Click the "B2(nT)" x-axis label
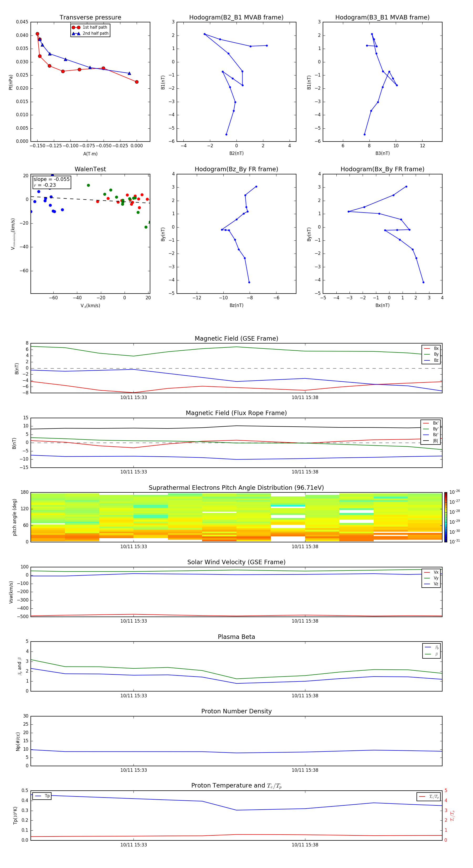 click(x=236, y=153)
